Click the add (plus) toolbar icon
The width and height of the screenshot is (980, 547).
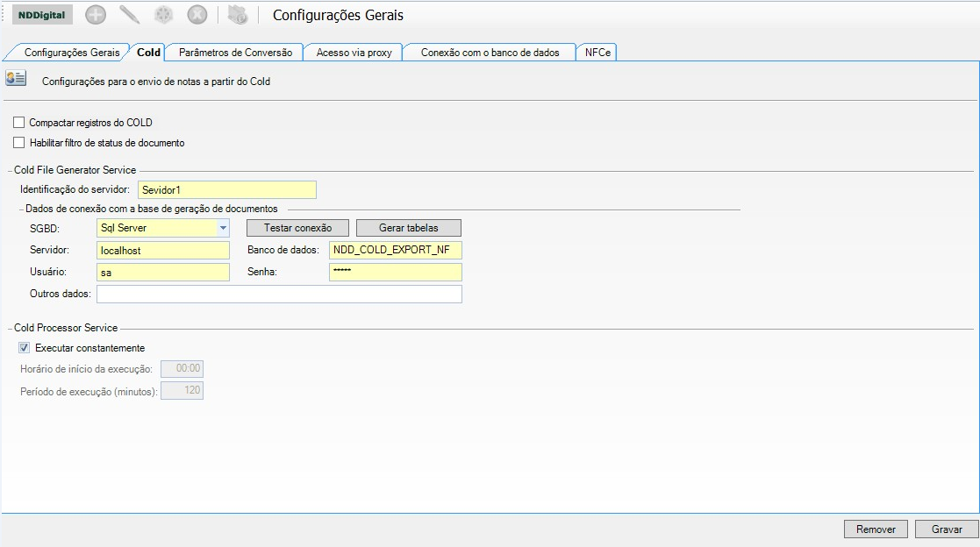[96, 15]
